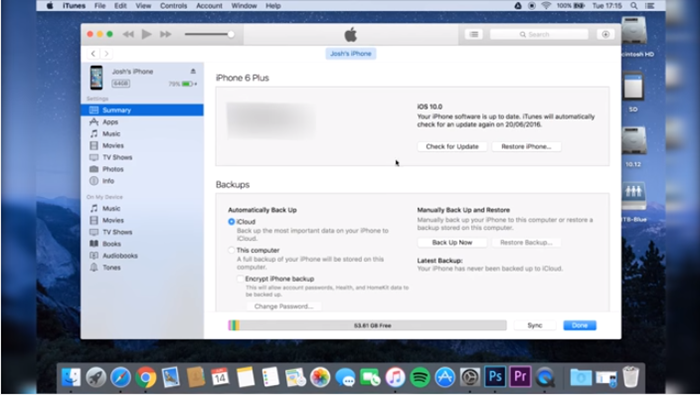Click in the iTunes Search field
This screenshot has width=700, height=395.
click(x=539, y=34)
